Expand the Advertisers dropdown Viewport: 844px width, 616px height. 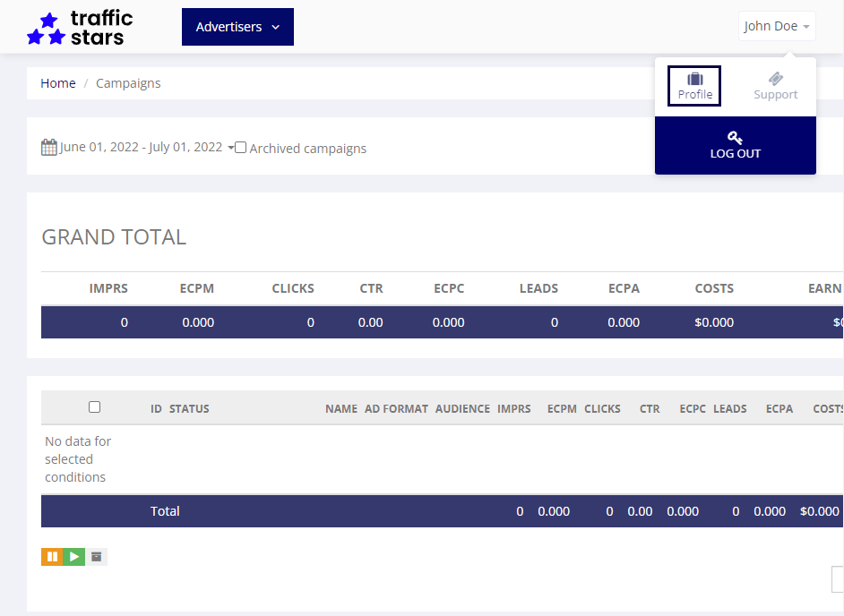[237, 27]
